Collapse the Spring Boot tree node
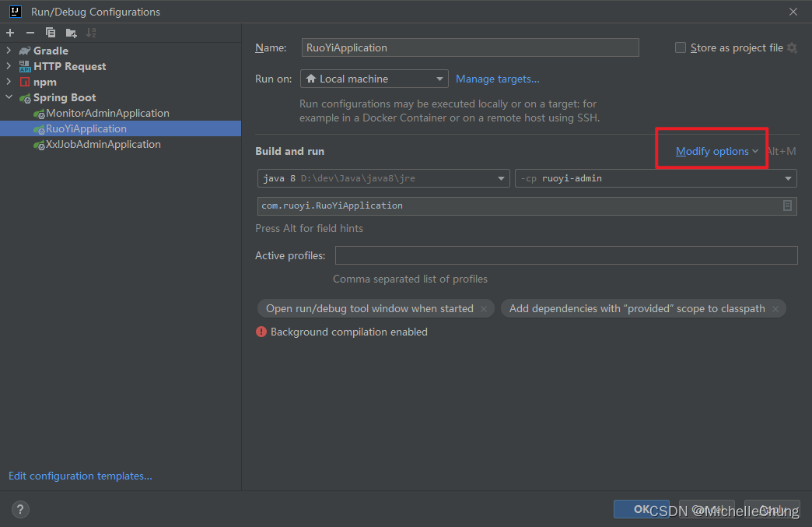Screen dimensions: 812x527 [x=9, y=97]
